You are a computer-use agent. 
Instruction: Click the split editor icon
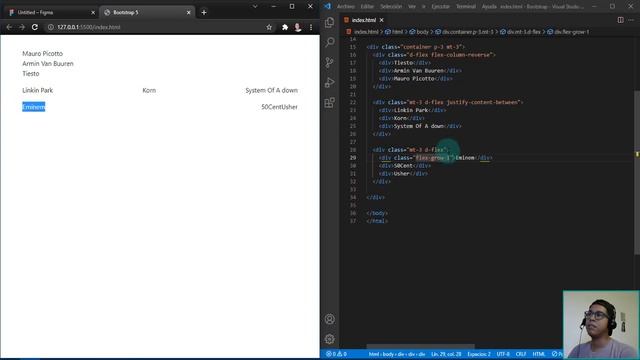pyautogui.click(x=620, y=20)
